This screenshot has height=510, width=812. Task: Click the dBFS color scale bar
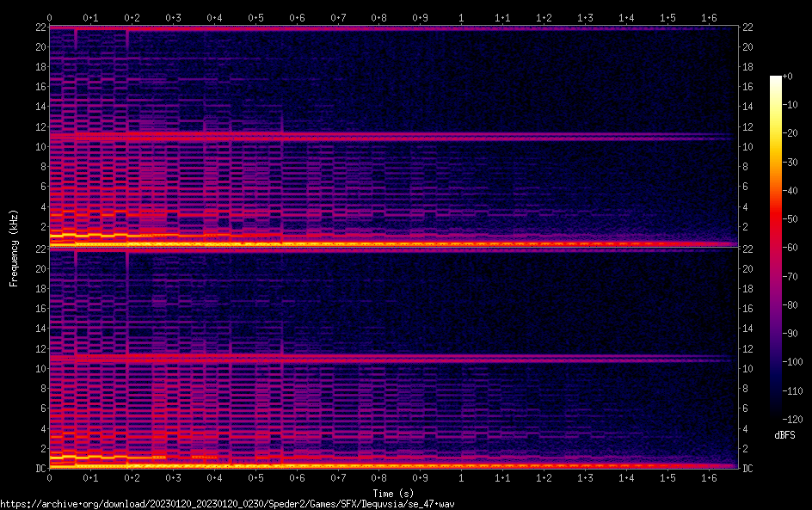pyautogui.click(x=776, y=249)
